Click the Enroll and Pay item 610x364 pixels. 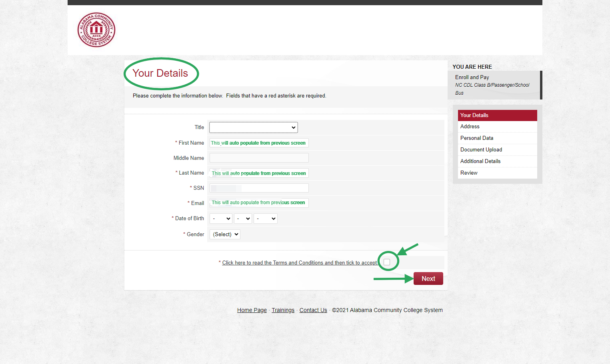tap(472, 77)
